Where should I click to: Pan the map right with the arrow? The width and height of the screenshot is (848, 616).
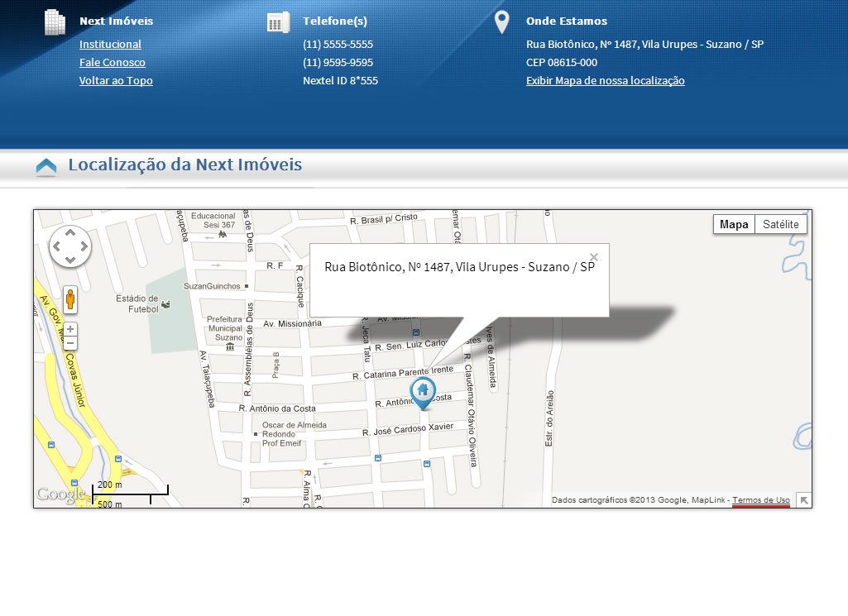84,246
